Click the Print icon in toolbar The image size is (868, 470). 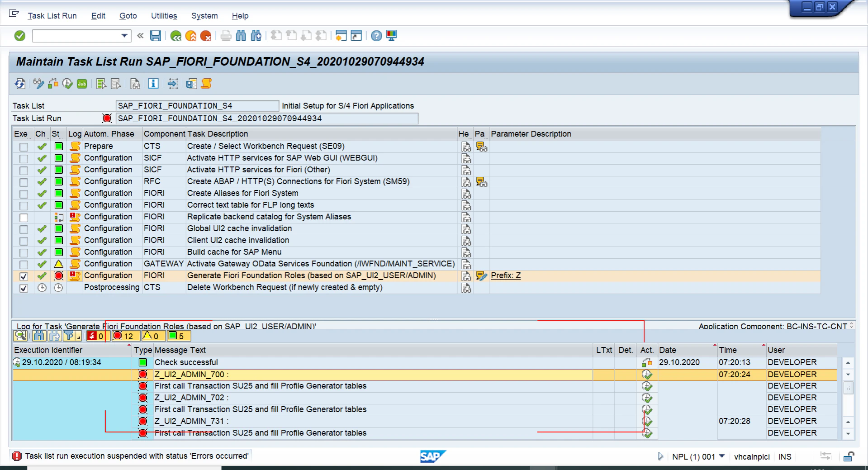(x=226, y=36)
